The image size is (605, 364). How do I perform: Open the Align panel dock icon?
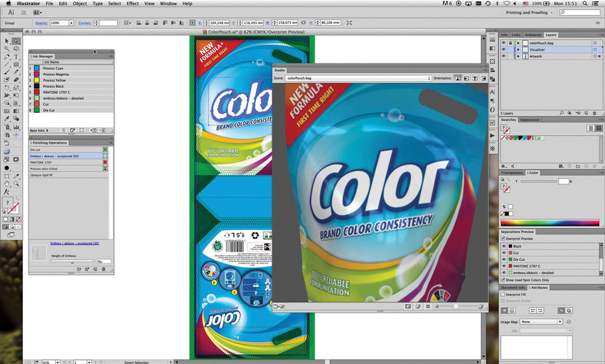click(x=492, y=70)
